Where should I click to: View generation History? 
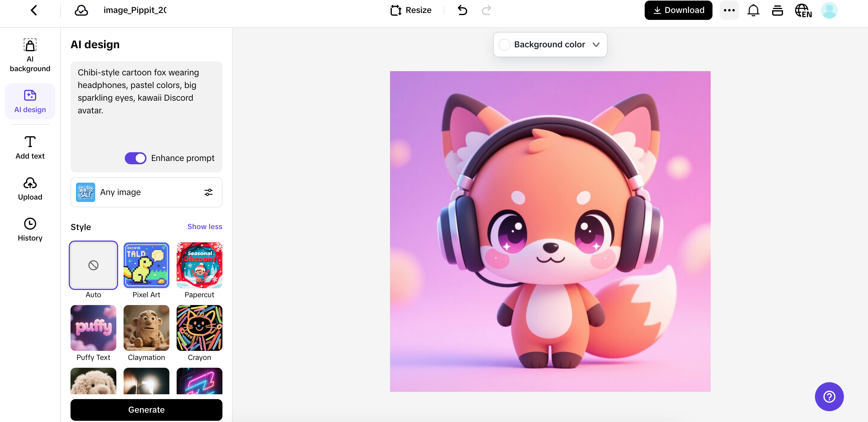[x=30, y=229]
